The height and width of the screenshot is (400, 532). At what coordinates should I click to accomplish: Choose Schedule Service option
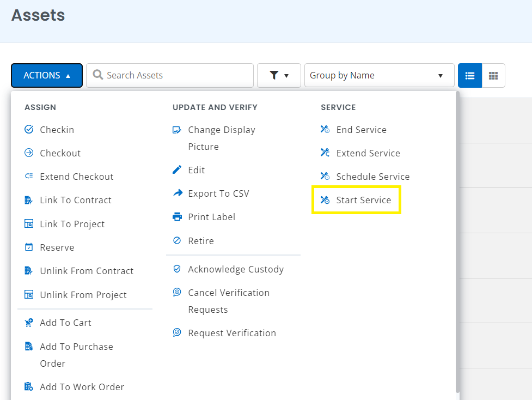pyautogui.click(x=372, y=177)
